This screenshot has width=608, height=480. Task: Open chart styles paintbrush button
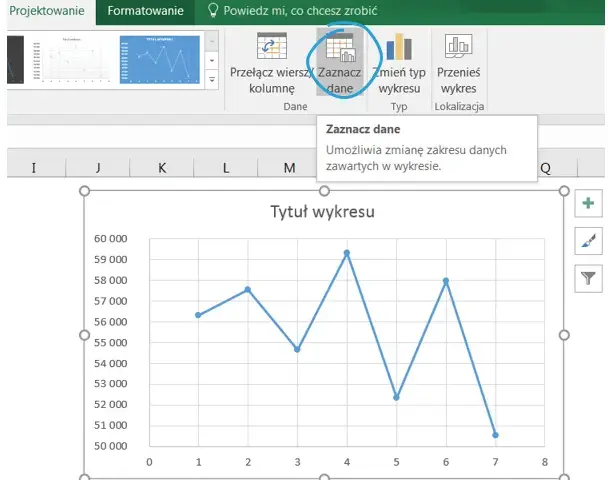coord(588,241)
